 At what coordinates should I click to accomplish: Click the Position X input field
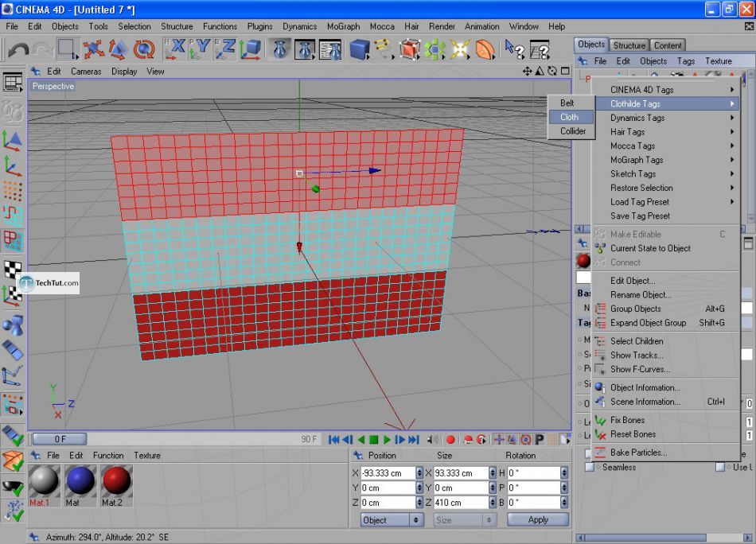(388, 473)
